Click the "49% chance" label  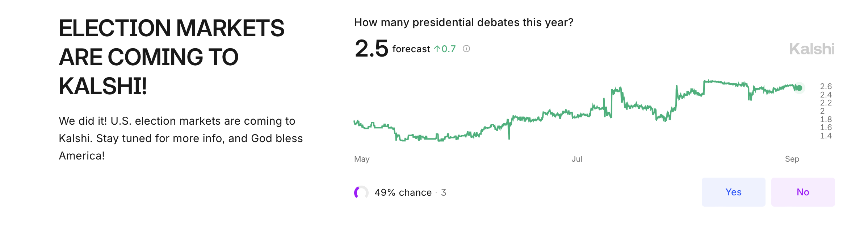(x=403, y=192)
